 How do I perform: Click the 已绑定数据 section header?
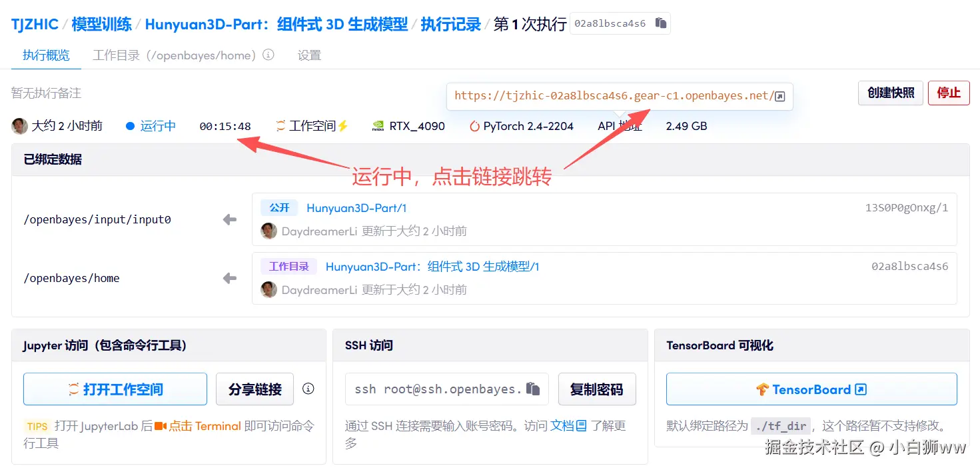53,160
